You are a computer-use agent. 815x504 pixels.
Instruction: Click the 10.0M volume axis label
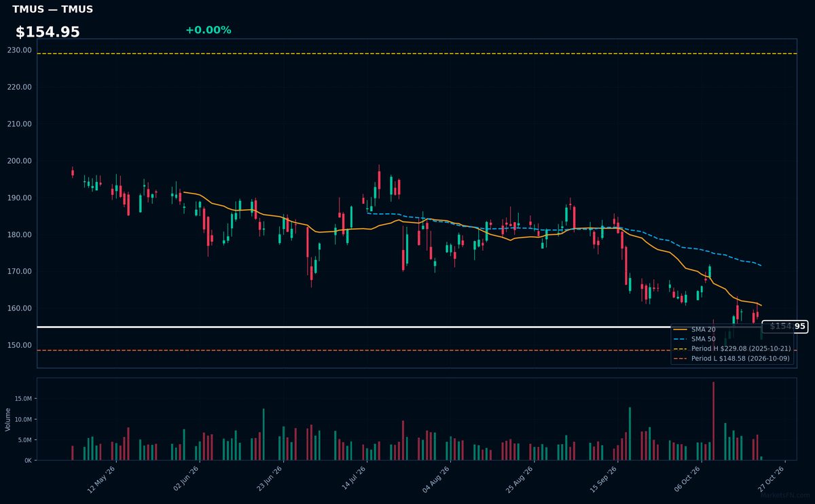pyautogui.click(x=22, y=419)
